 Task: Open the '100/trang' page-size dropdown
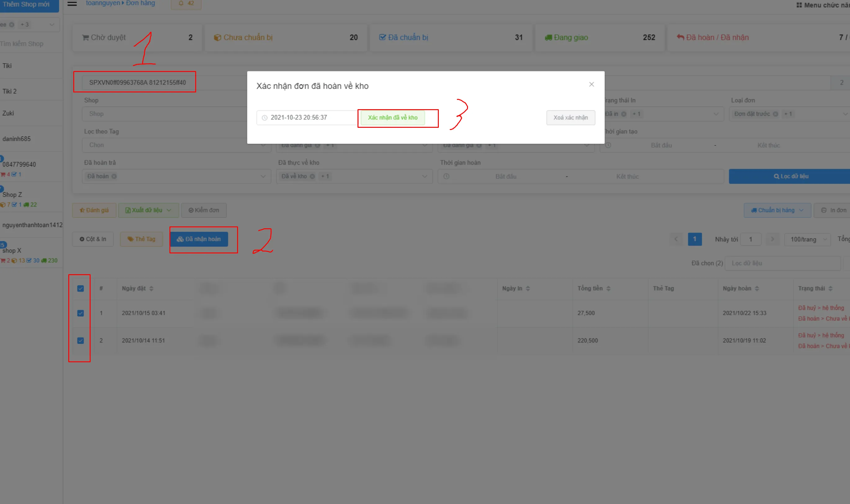click(x=807, y=239)
